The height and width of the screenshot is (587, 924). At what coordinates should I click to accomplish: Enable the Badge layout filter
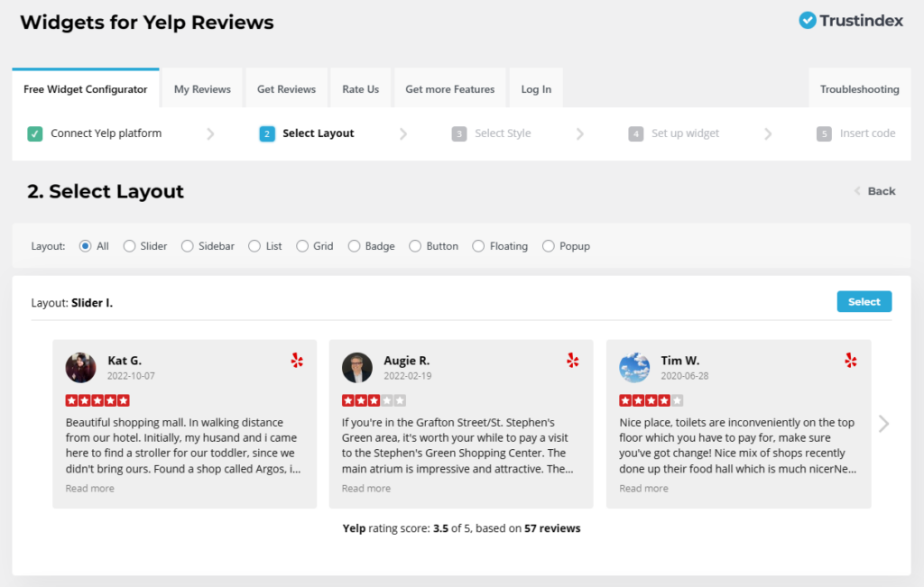(353, 245)
